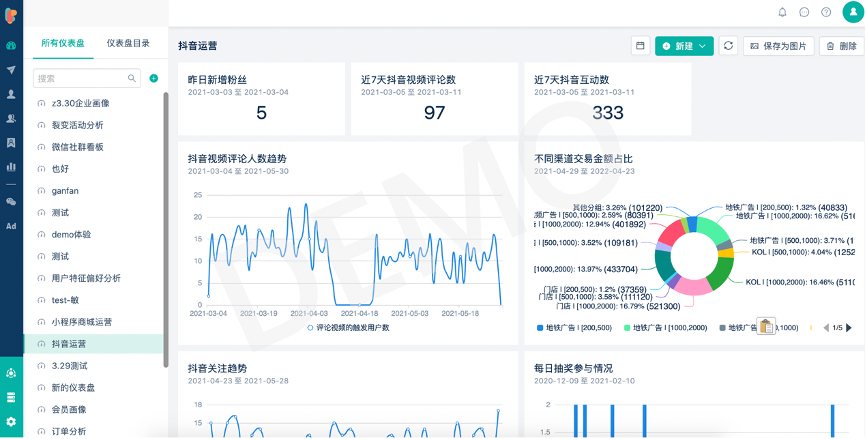
Task: Click the settings gear in navigation bar
Action: 11,421
